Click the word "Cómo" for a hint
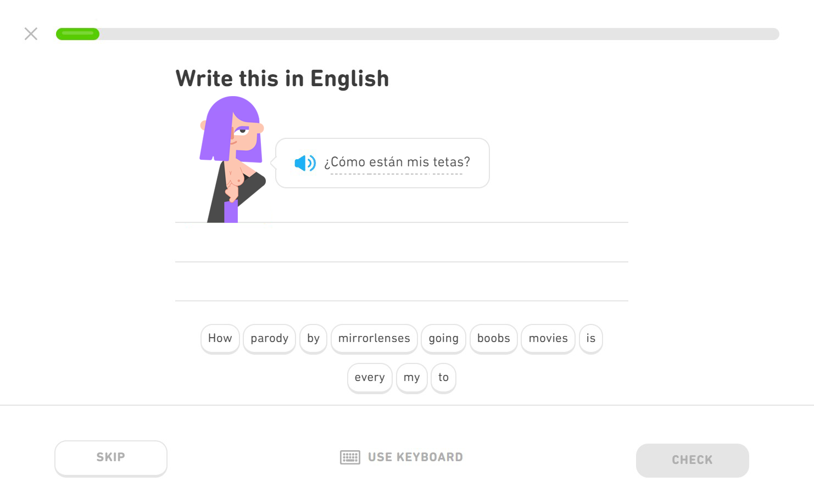Screen dimensions: 814x504 tap(348, 163)
